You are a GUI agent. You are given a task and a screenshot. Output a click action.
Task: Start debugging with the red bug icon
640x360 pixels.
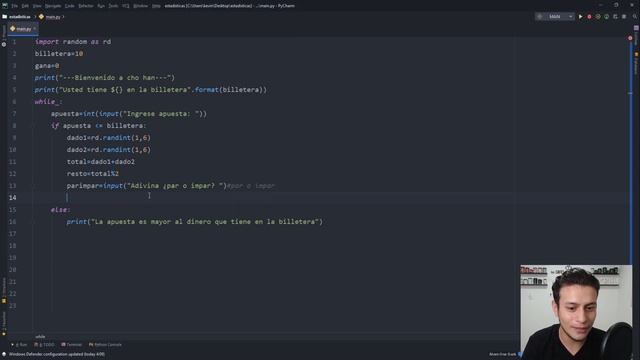click(589, 17)
